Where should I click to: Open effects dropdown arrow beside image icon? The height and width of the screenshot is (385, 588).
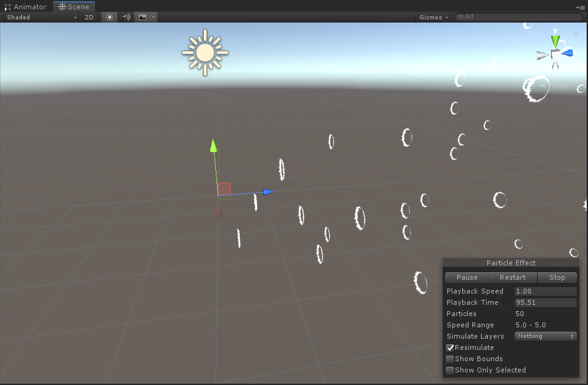[153, 18]
